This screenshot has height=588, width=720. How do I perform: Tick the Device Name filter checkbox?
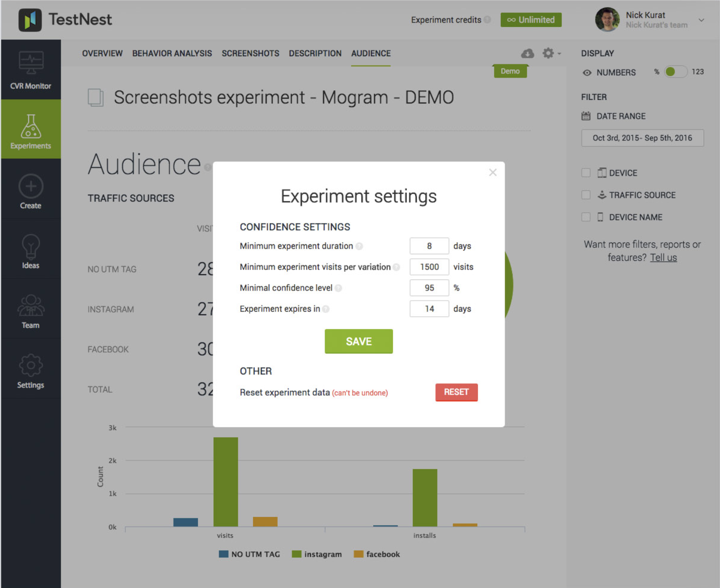[x=586, y=217]
